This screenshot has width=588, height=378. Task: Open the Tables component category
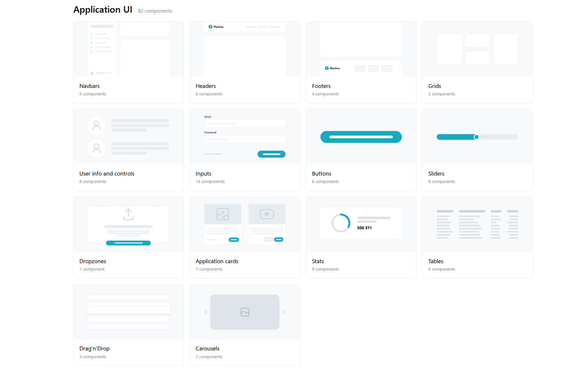[x=436, y=261]
